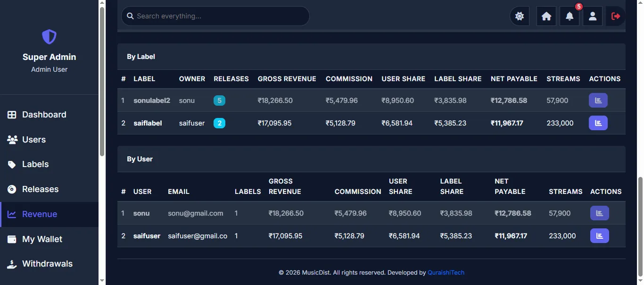This screenshot has height=285, width=644.
Task: Click the Revenue chart-line icon
Action: (12, 214)
